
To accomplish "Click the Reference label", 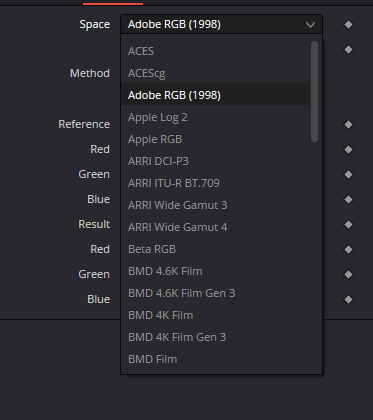I will [84, 124].
